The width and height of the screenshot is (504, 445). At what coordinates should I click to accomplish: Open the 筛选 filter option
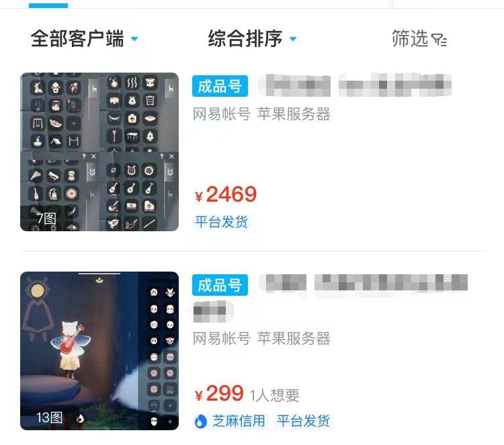tap(419, 38)
